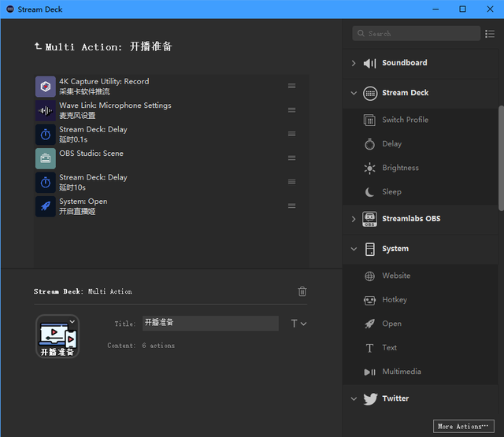
Task: Grab reorder handle for Delay 10s row
Action: (291, 182)
